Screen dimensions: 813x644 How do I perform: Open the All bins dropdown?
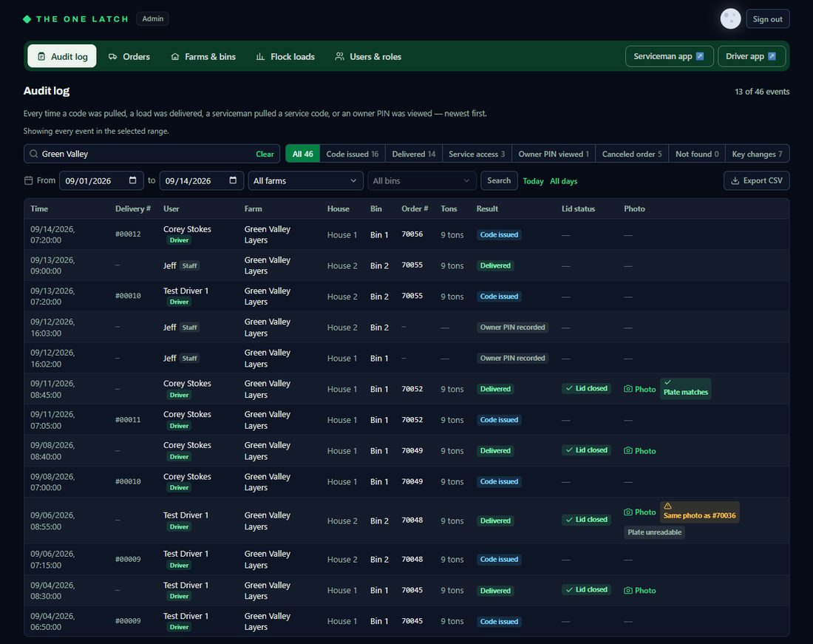pos(422,180)
